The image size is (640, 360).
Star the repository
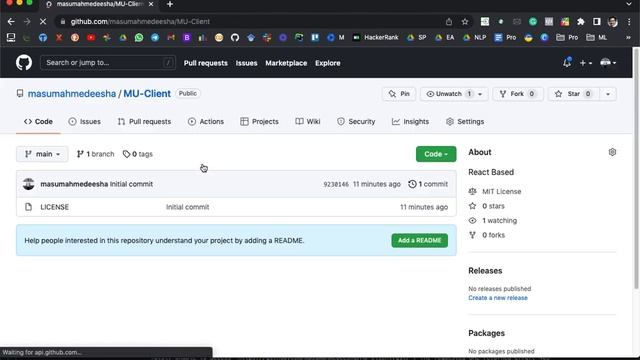tap(573, 94)
